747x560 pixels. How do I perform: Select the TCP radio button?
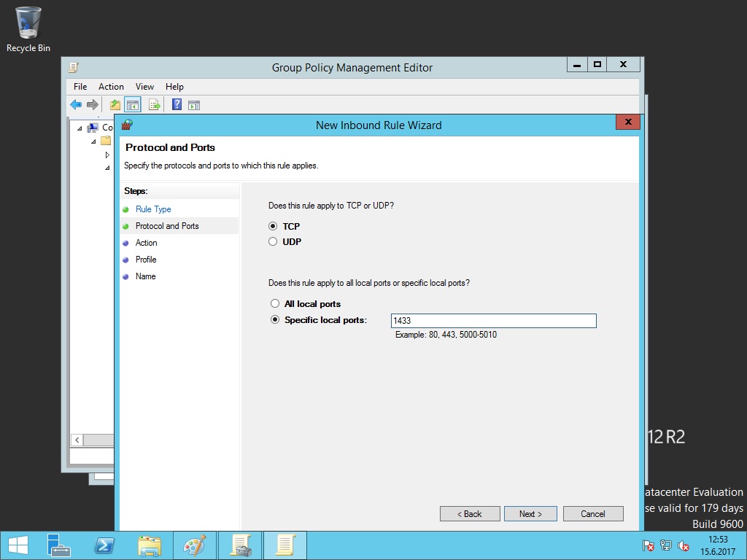pos(274,227)
